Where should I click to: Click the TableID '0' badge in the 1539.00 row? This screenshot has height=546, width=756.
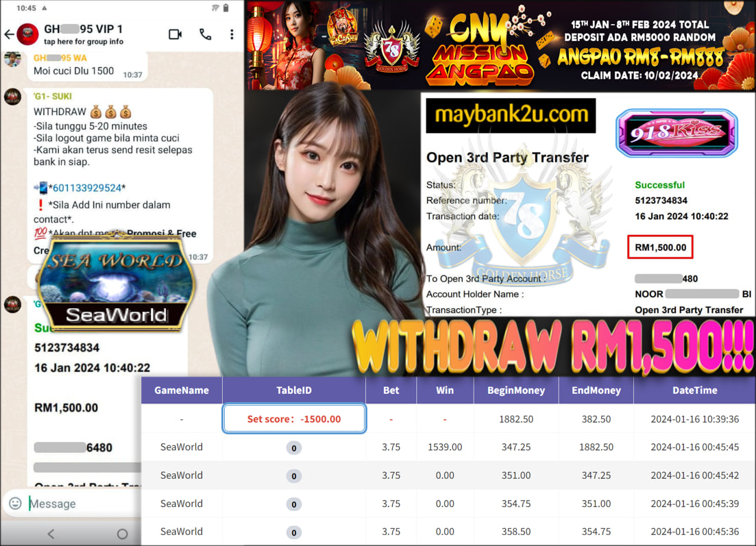tap(294, 448)
